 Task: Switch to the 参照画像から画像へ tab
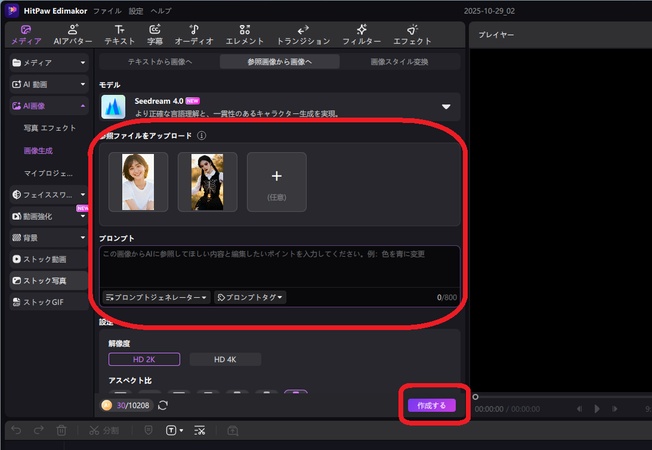279,62
